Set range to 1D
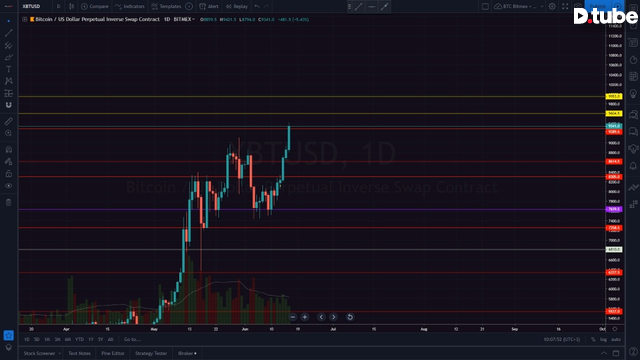 click(27, 339)
